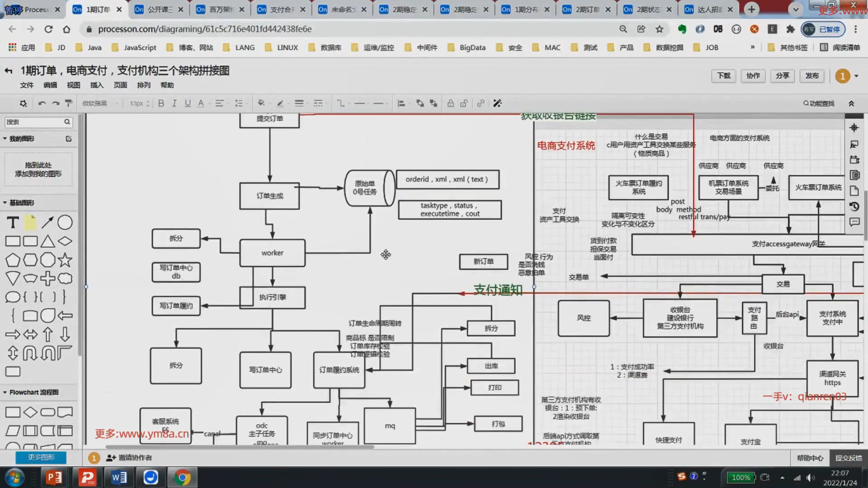868x488 pixels.
Task: Click the insert link icon
Action: pos(481,103)
